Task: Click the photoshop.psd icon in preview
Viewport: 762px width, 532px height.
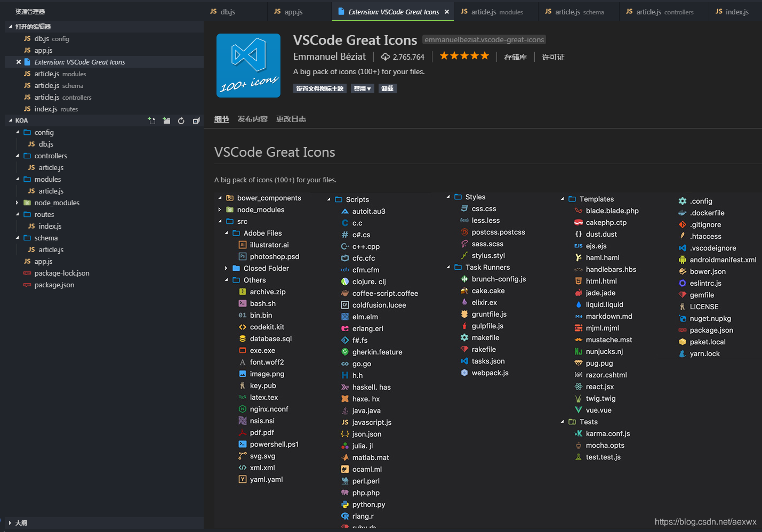Action: (243, 256)
